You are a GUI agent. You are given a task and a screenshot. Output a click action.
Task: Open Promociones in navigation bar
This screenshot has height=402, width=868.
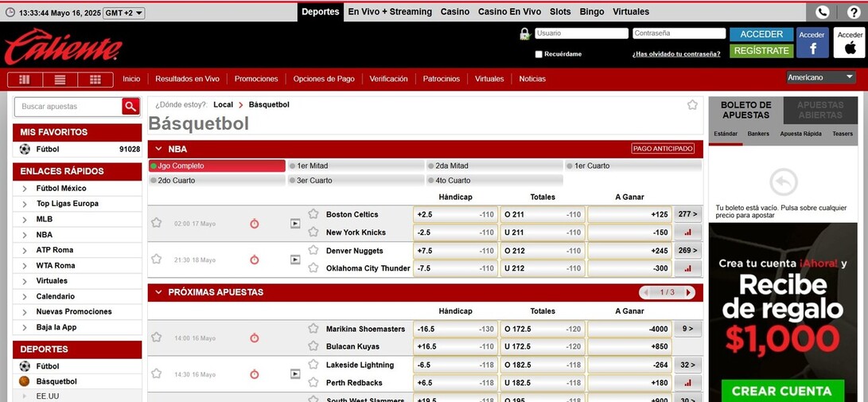[x=256, y=79]
